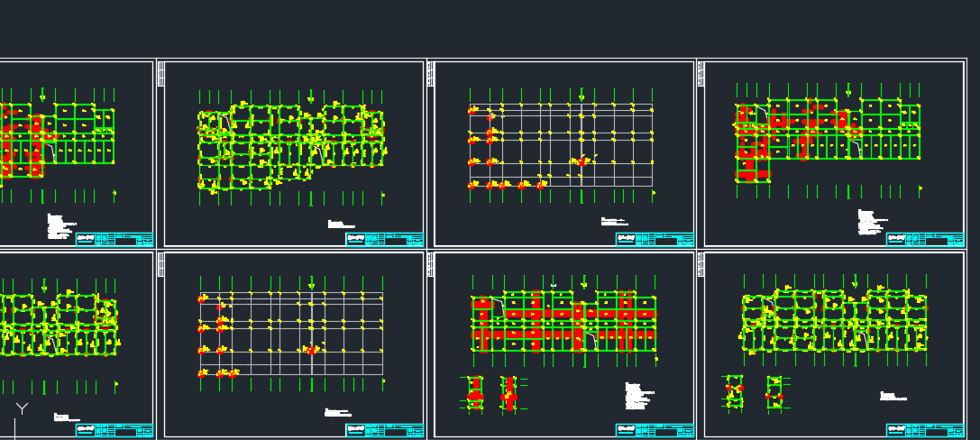Select the notes text in the lower-right sheet

click(893, 396)
